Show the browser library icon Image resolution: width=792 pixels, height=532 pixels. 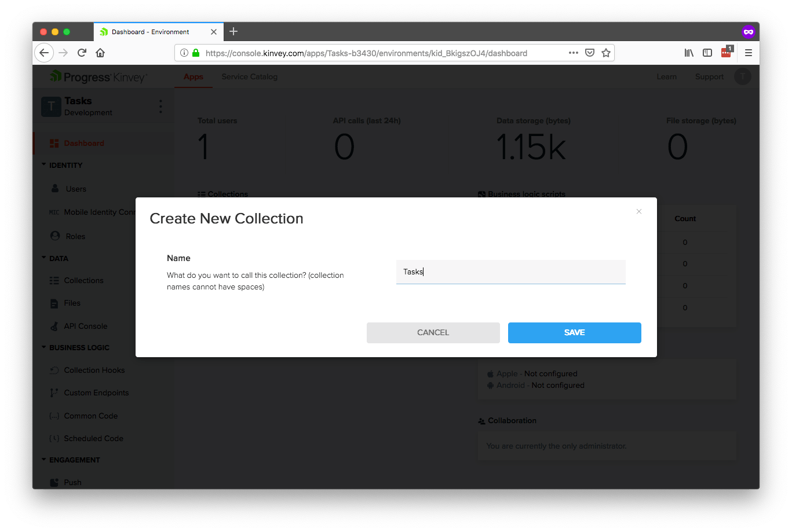coord(689,53)
